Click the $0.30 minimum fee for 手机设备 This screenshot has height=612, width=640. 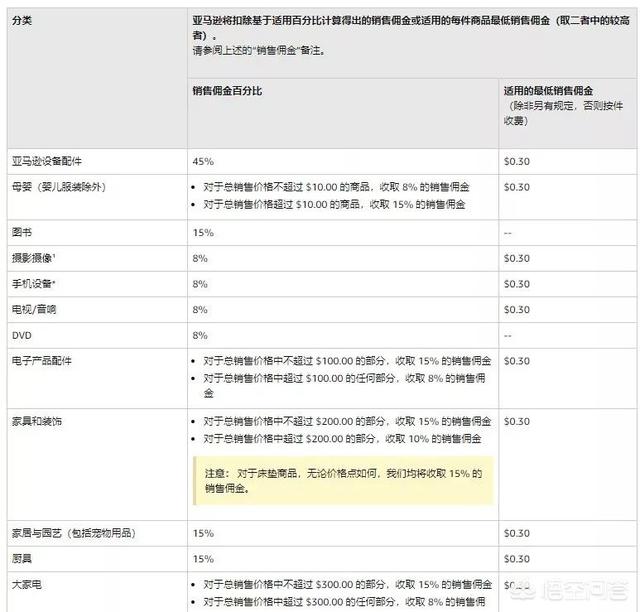coord(517,284)
